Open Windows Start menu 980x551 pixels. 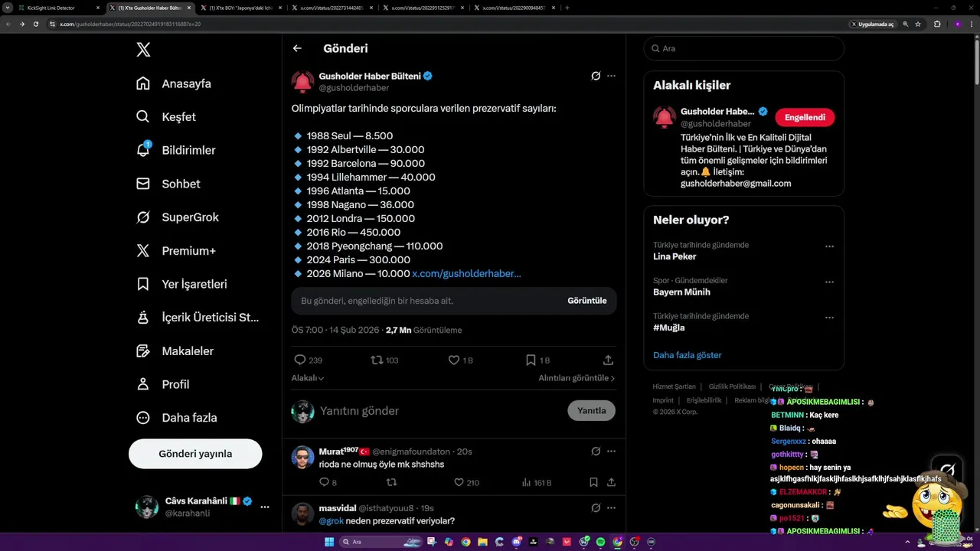[x=329, y=542]
